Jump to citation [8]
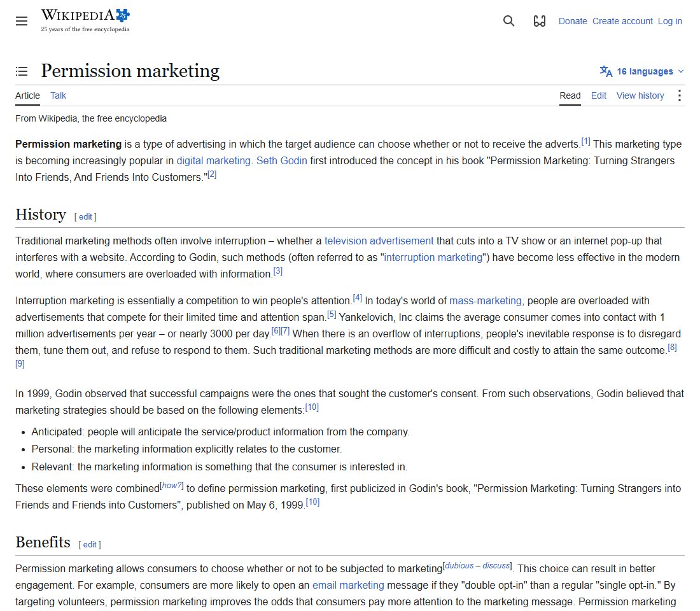This screenshot has width=700, height=611. coord(673,348)
